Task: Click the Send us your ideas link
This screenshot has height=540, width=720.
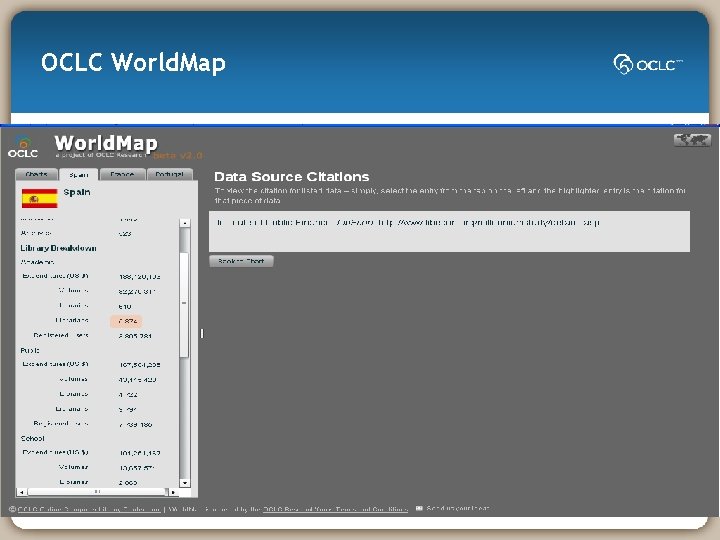Action: pyautogui.click(x=458, y=508)
